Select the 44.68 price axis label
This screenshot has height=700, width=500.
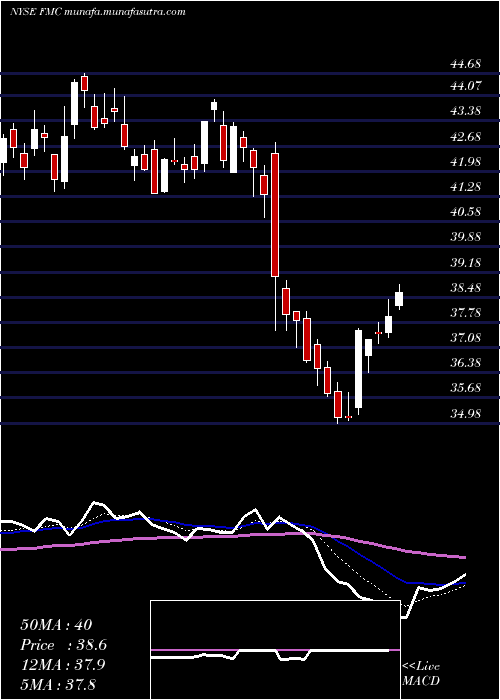click(x=466, y=64)
